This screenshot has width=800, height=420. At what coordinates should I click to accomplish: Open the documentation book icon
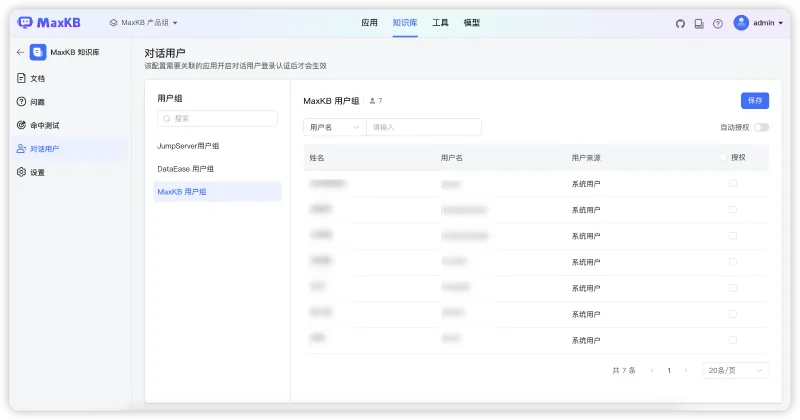pos(699,23)
